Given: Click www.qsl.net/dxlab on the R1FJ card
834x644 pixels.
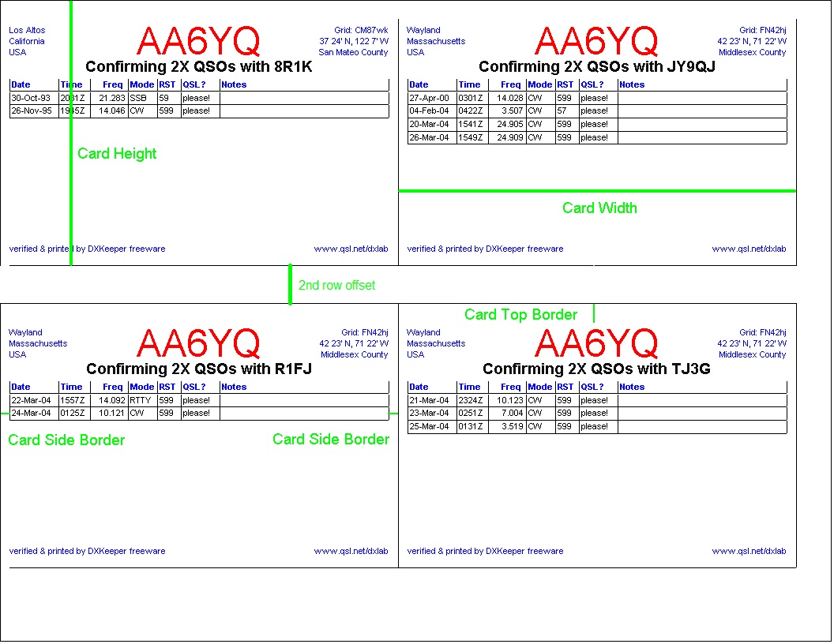Looking at the screenshot, I should pyautogui.click(x=351, y=551).
